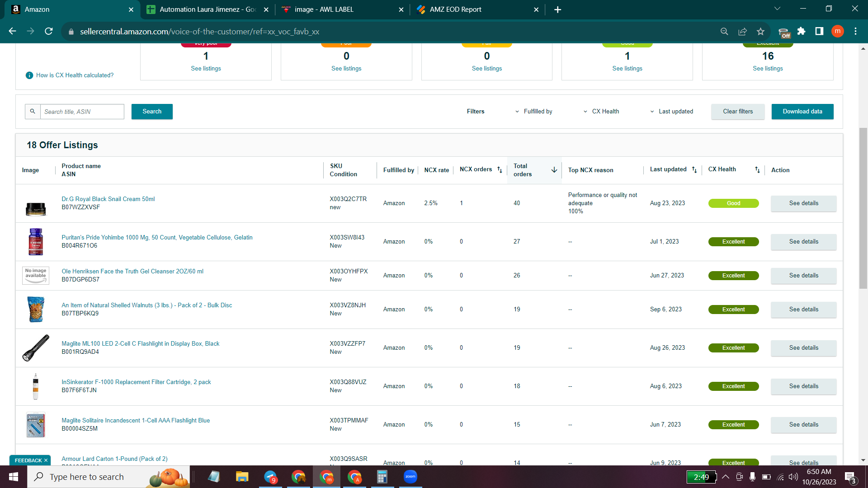Open the Windows Start menu

[14, 477]
